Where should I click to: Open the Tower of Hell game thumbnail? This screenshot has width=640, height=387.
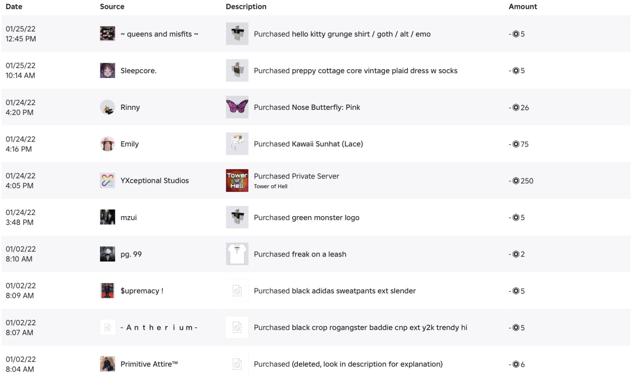237,180
